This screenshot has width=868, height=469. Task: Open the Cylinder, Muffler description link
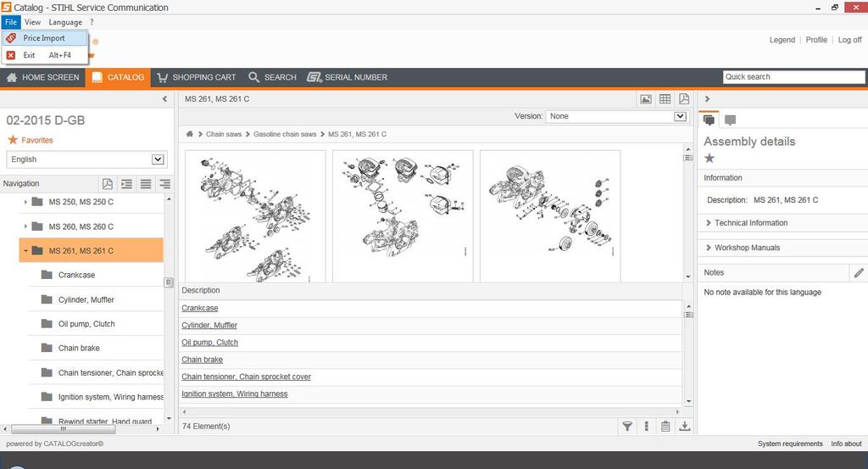209,326
